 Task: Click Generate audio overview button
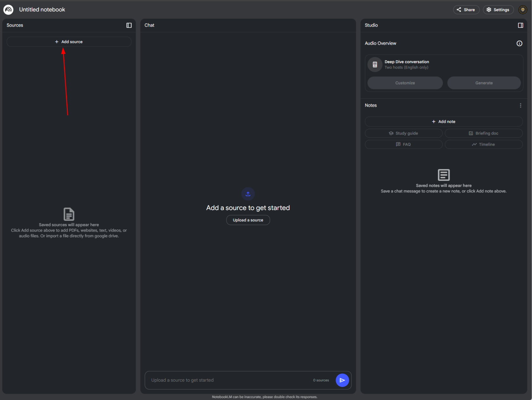pos(484,83)
